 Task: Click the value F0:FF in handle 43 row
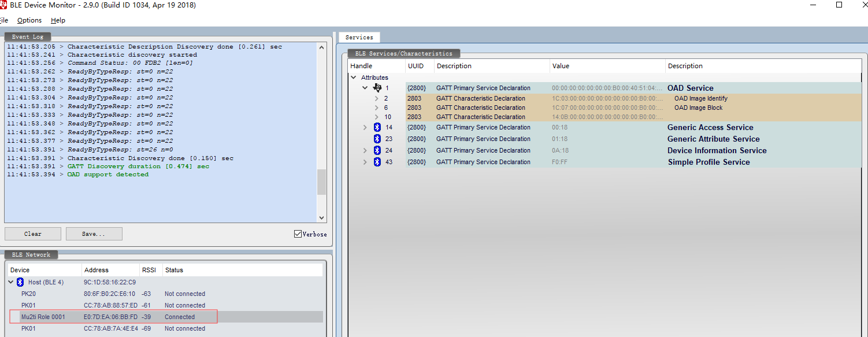point(559,162)
